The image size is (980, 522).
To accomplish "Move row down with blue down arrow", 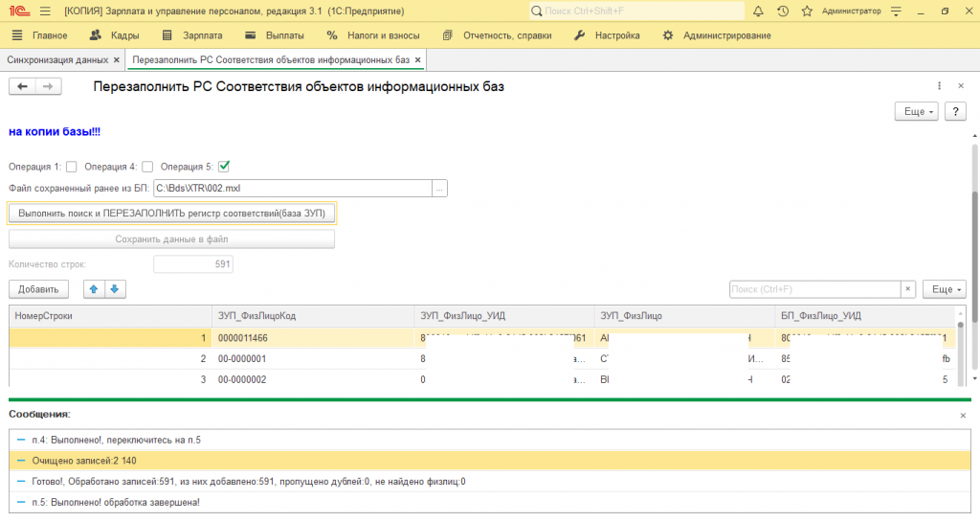I will coord(115,289).
